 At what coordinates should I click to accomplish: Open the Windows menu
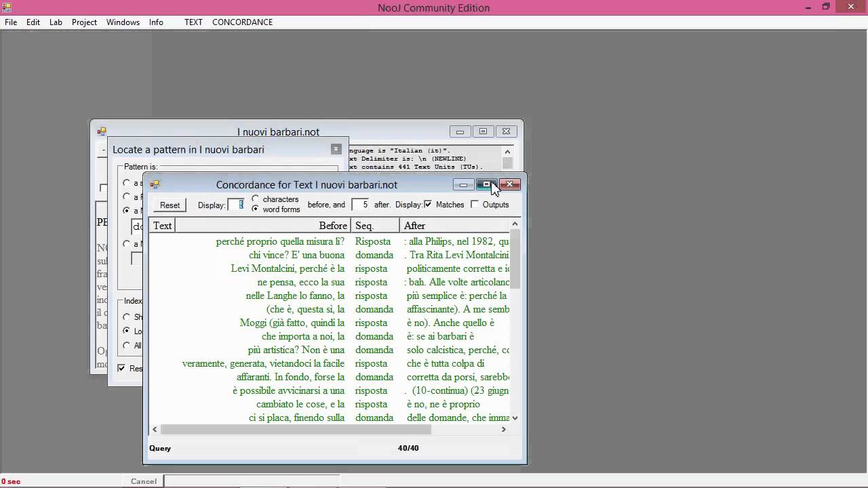click(123, 22)
